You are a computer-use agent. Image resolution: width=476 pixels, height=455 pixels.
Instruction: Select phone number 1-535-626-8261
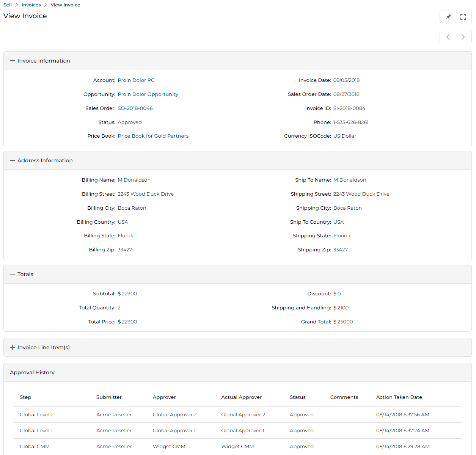[351, 122]
